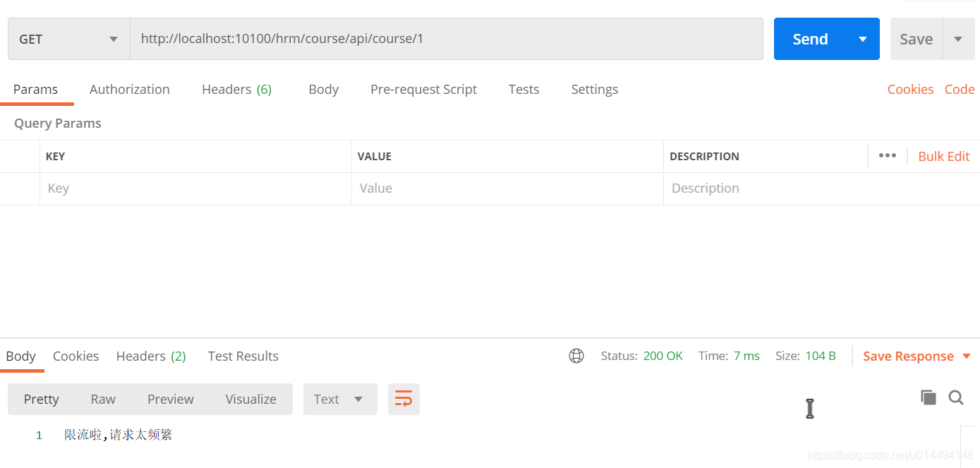Click the network globe icon
Viewport: 980px width, 468px height.
click(x=576, y=356)
